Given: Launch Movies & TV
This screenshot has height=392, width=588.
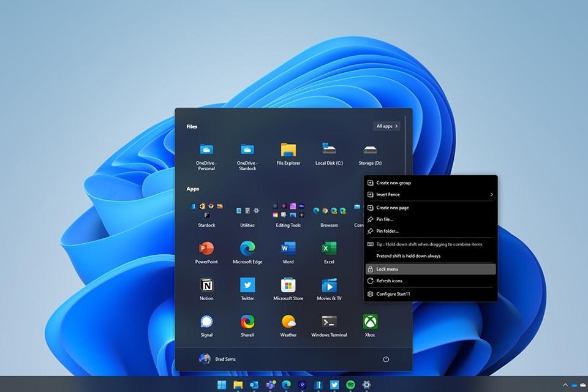Looking at the screenshot, I should point(329,289).
